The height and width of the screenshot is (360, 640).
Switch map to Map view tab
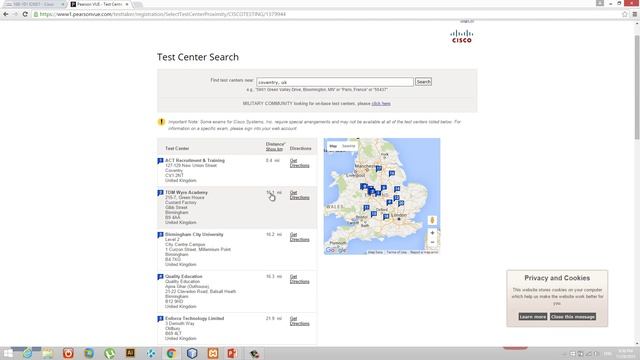click(x=333, y=146)
